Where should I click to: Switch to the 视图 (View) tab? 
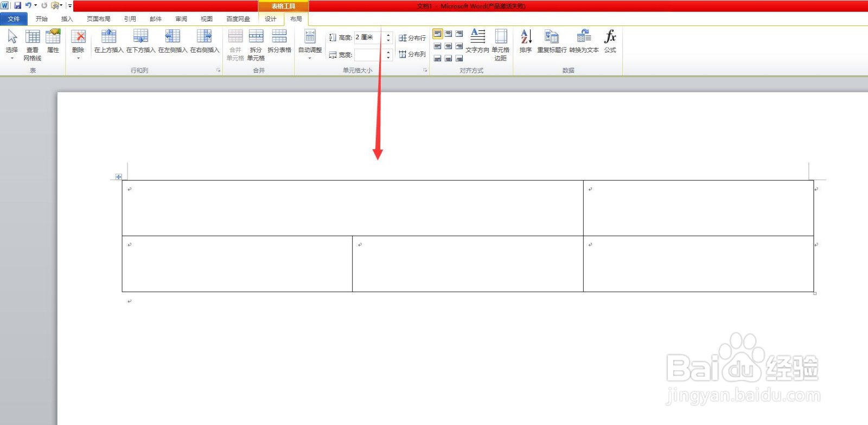pos(207,19)
